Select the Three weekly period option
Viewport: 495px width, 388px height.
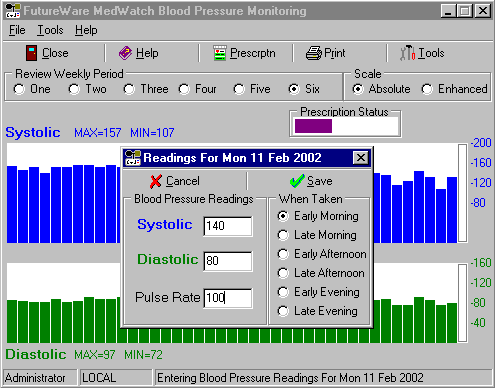pos(129,89)
